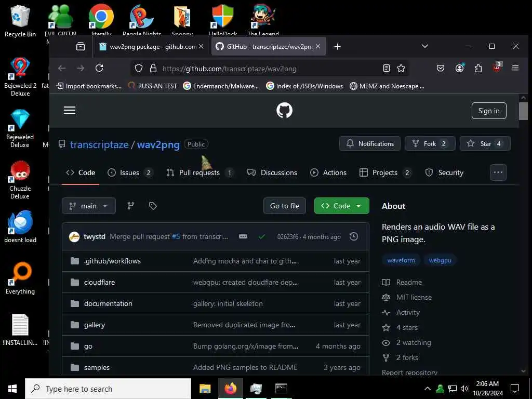Select the Actions tab
The height and width of the screenshot is (399, 532).
328,172
